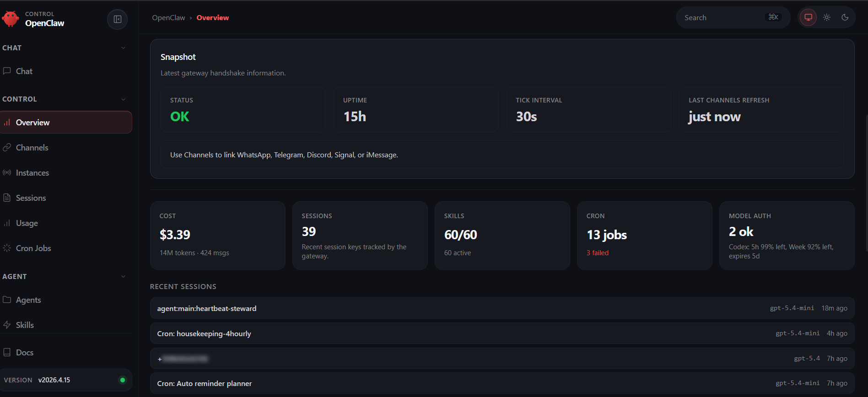Click the OpenClaw red mascot logo

point(10,19)
